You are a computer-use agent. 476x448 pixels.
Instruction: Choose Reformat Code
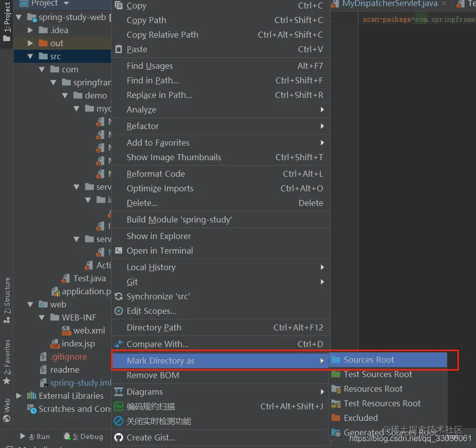(221, 174)
